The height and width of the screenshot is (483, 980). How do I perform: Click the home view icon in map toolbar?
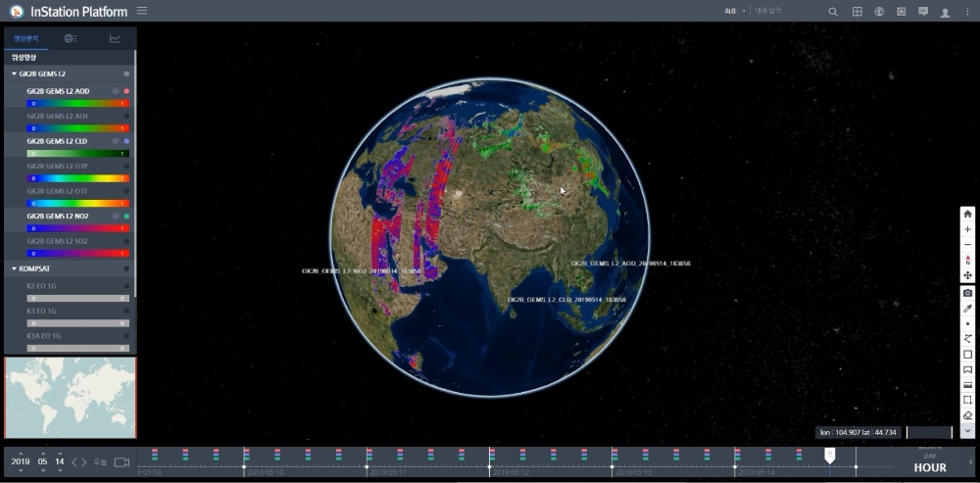coord(967,214)
